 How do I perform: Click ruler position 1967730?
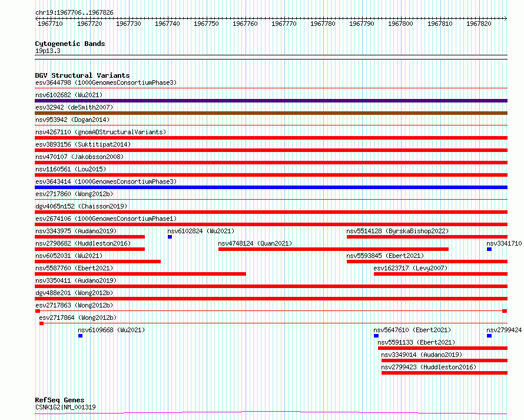[x=128, y=24]
